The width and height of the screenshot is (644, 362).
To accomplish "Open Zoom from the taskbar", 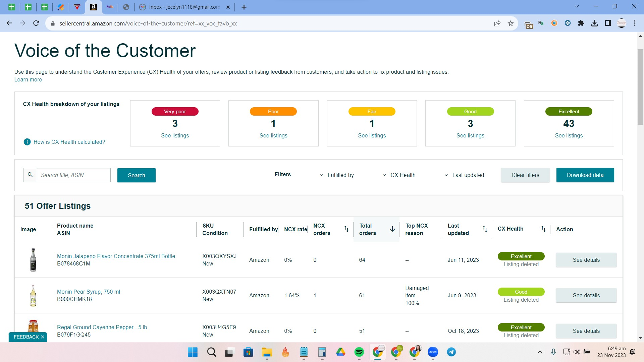I will [x=433, y=352].
